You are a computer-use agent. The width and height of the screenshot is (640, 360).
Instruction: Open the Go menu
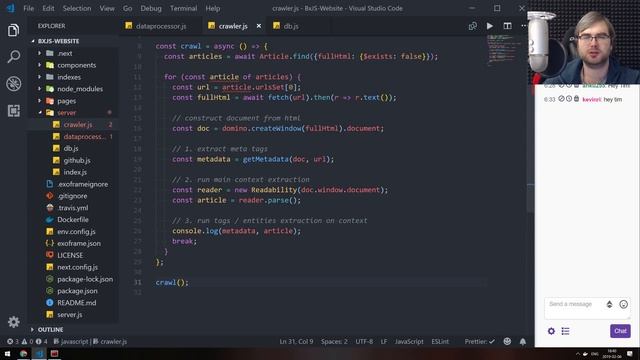[x=127, y=8]
